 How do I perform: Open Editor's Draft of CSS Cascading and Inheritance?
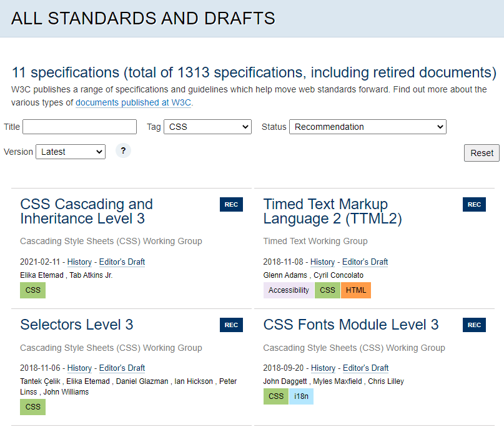point(122,262)
